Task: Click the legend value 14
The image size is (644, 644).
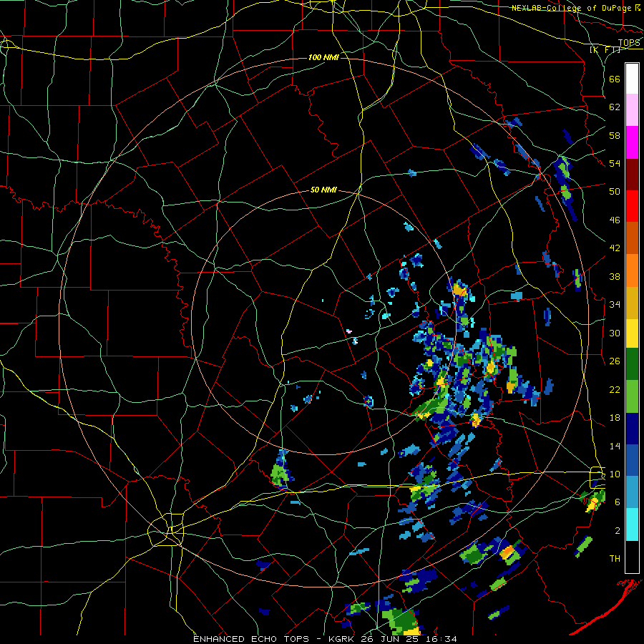Action: click(615, 446)
